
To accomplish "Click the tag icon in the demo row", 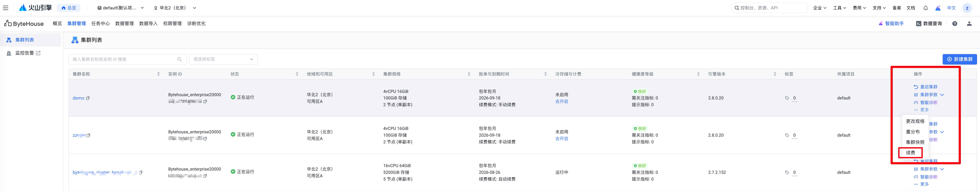I will point(787,98).
